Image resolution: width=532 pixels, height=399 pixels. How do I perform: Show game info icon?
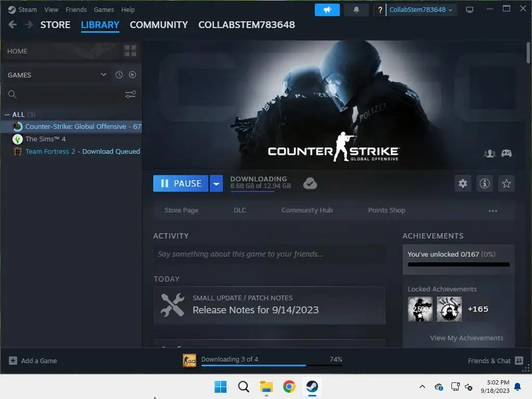coord(485,183)
